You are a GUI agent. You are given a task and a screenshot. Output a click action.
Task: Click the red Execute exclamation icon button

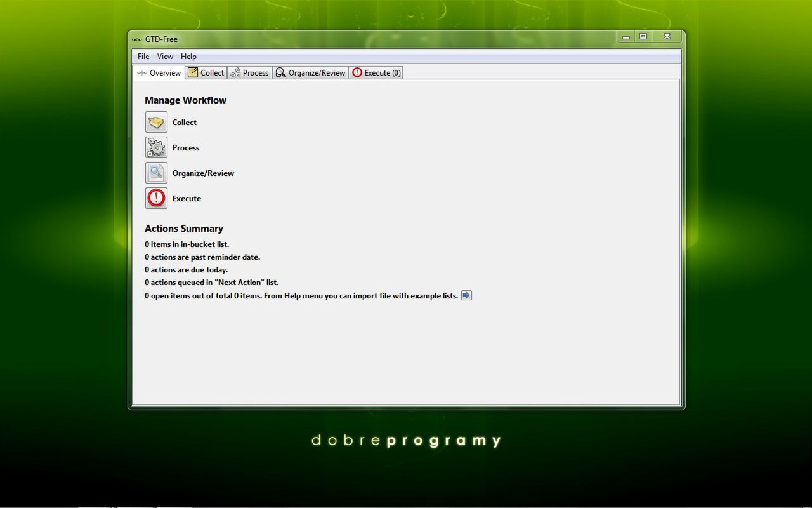[156, 198]
